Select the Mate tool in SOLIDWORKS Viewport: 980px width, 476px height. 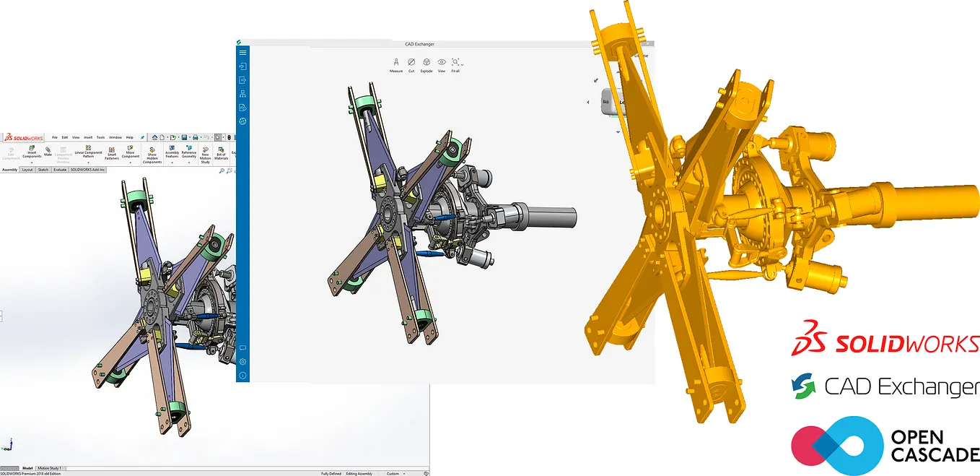[x=48, y=151]
